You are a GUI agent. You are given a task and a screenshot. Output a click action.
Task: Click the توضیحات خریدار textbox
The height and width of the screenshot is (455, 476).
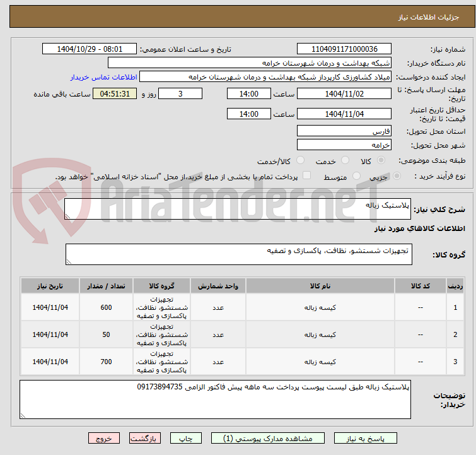coord(215,399)
